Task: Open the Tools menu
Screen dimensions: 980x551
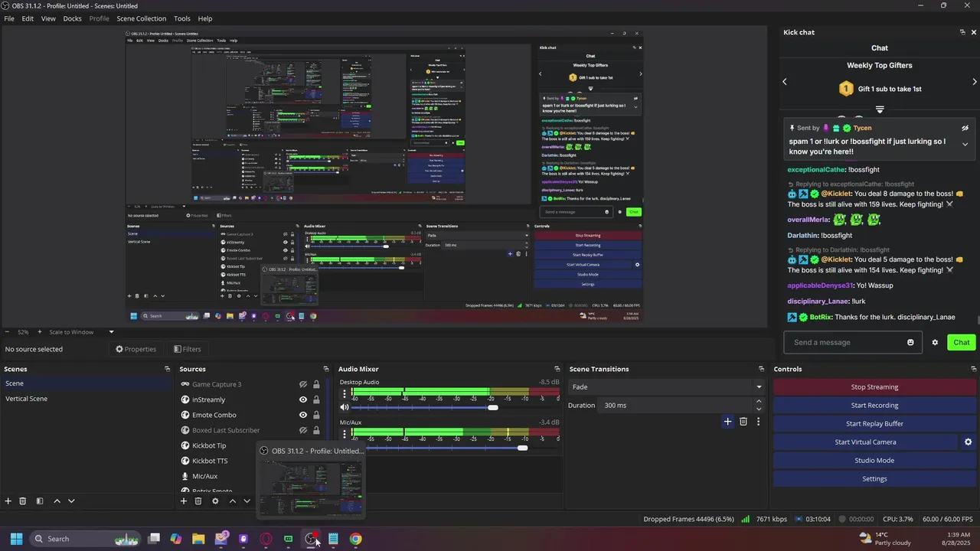Action: pyautogui.click(x=182, y=18)
